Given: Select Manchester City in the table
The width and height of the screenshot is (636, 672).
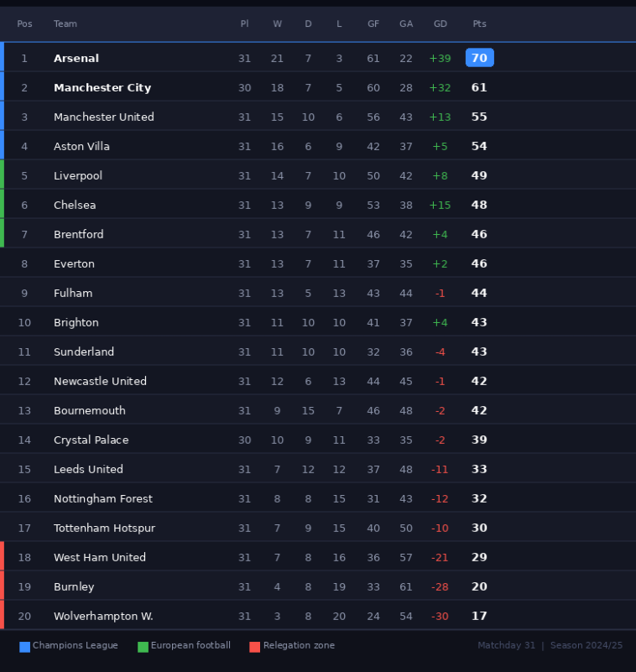Looking at the screenshot, I should point(102,88).
